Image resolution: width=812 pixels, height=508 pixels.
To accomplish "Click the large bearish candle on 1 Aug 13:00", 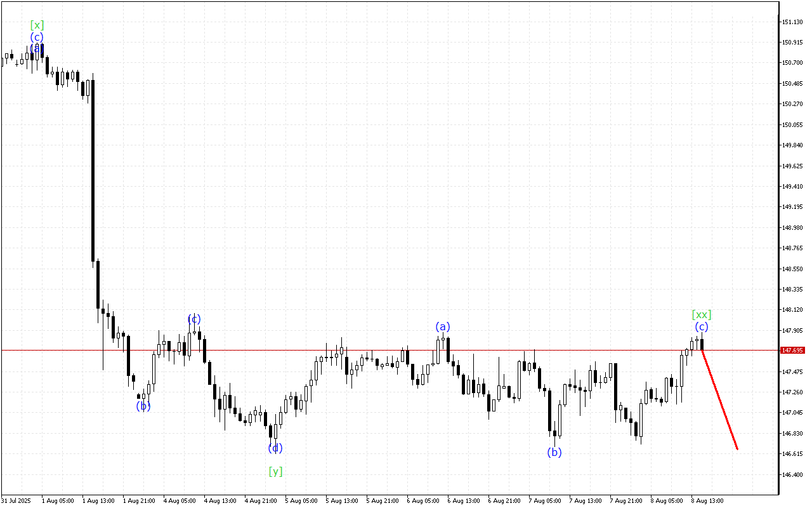I will (93, 171).
